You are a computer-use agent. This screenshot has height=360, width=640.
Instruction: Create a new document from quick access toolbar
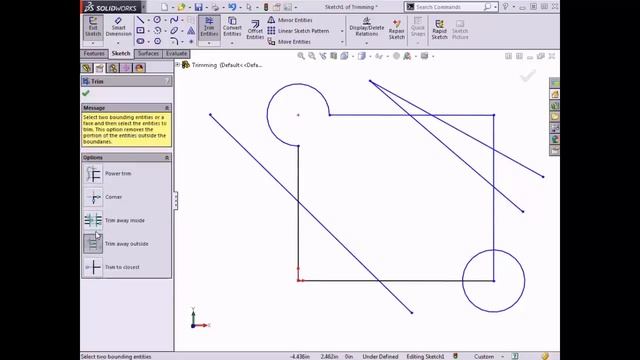click(164, 7)
